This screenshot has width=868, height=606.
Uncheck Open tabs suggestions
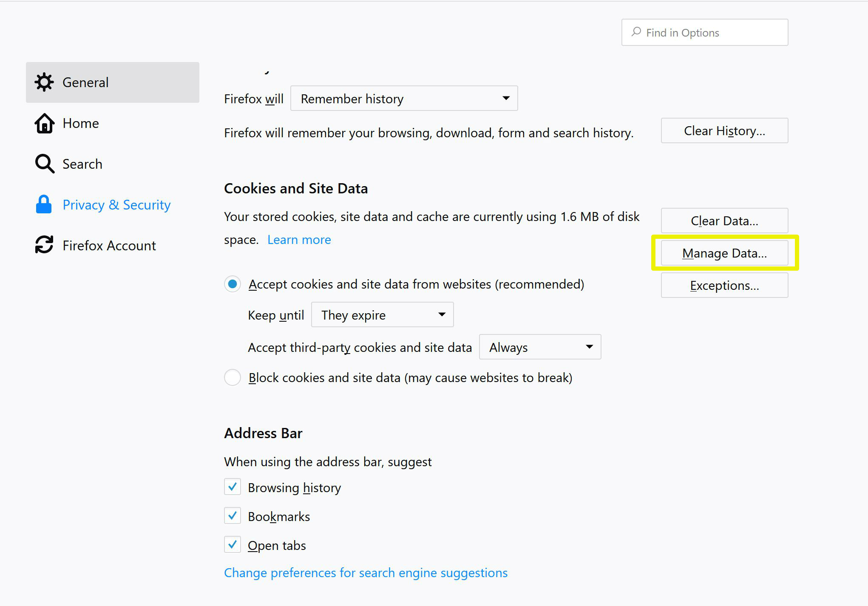(233, 544)
